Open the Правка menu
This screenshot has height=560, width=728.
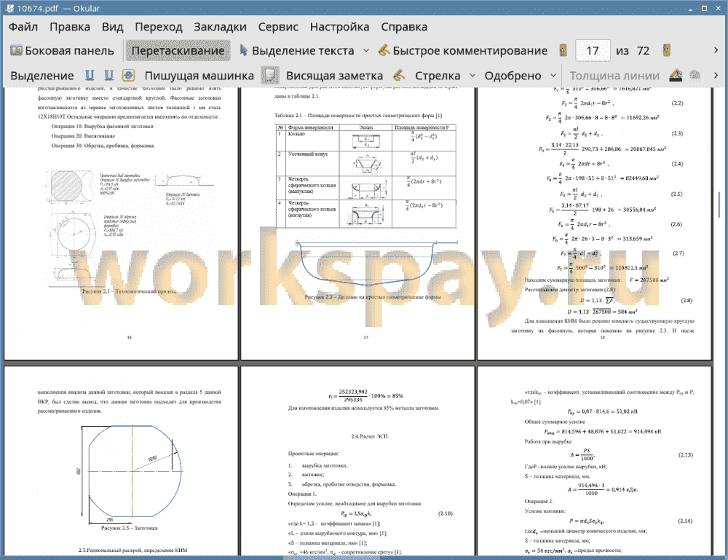pyautogui.click(x=70, y=27)
